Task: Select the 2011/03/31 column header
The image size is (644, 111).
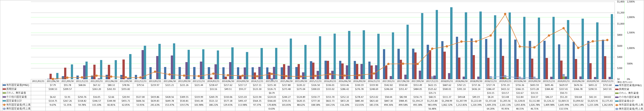Action: click(39, 81)
